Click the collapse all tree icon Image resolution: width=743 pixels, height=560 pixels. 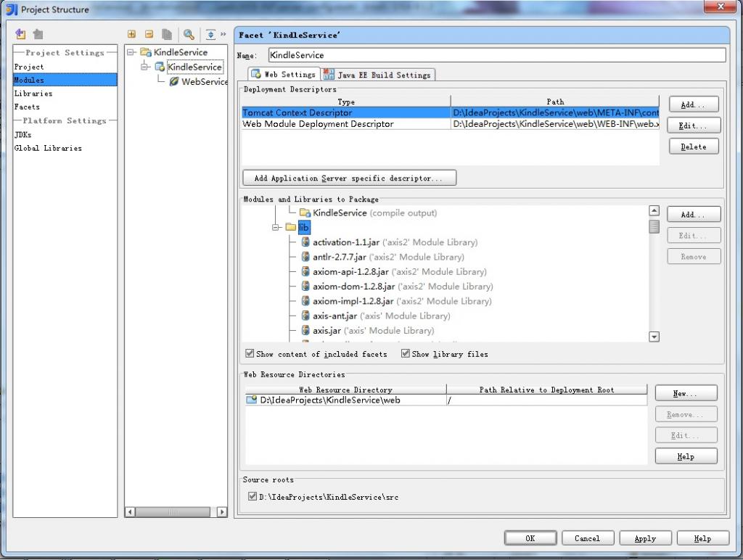pyautogui.click(x=149, y=34)
